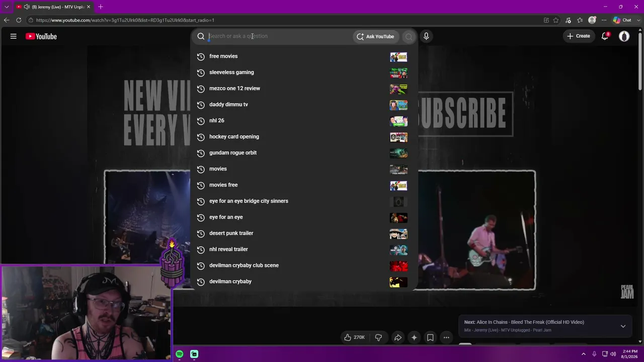Open the browser apps grid icon in address bar
The height and width of the screenshot is (362, 644).
546,20
